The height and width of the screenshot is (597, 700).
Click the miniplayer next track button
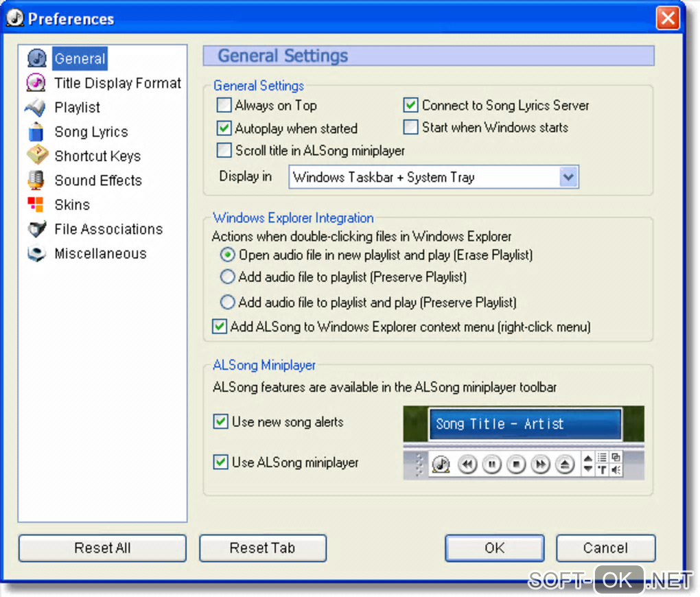(540, 465)
